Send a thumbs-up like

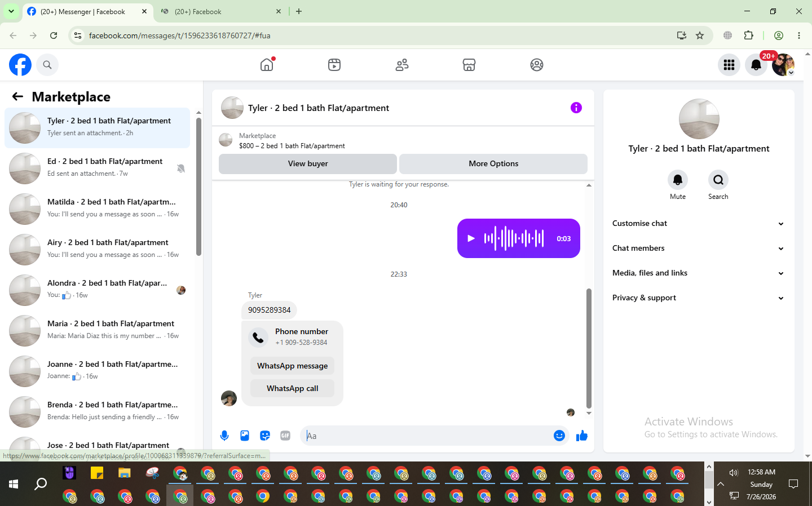coord(582,436)
